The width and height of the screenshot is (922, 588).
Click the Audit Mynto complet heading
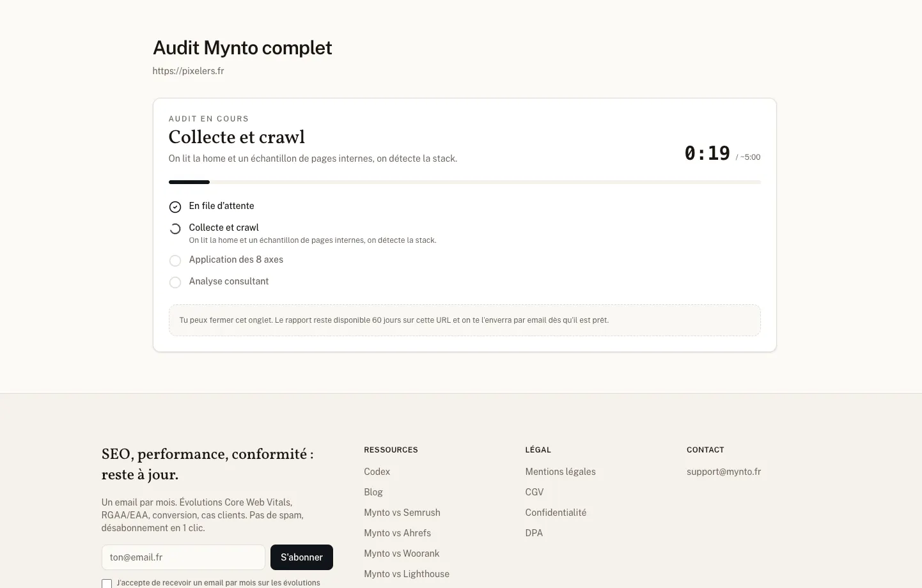242,48
